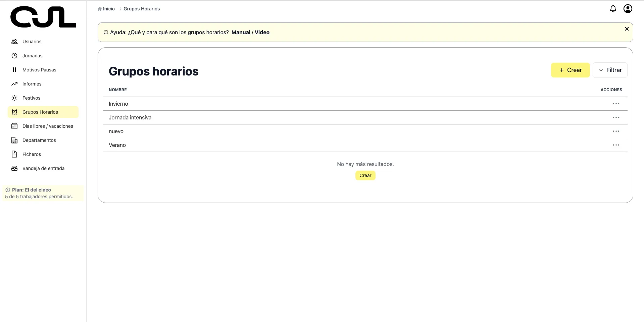Open the notifications bell icon
This screenshot has width=644, height=322.
coord(613,9)
